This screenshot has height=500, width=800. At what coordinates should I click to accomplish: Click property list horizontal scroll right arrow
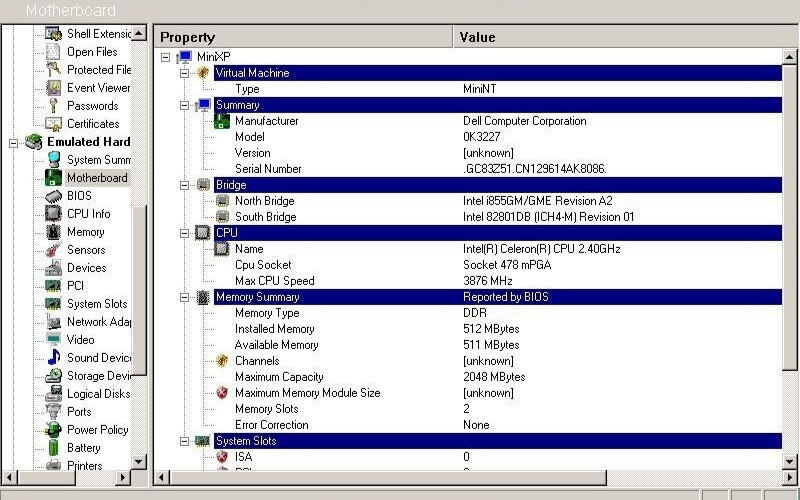pyautogui.click(x=789, y=478)
